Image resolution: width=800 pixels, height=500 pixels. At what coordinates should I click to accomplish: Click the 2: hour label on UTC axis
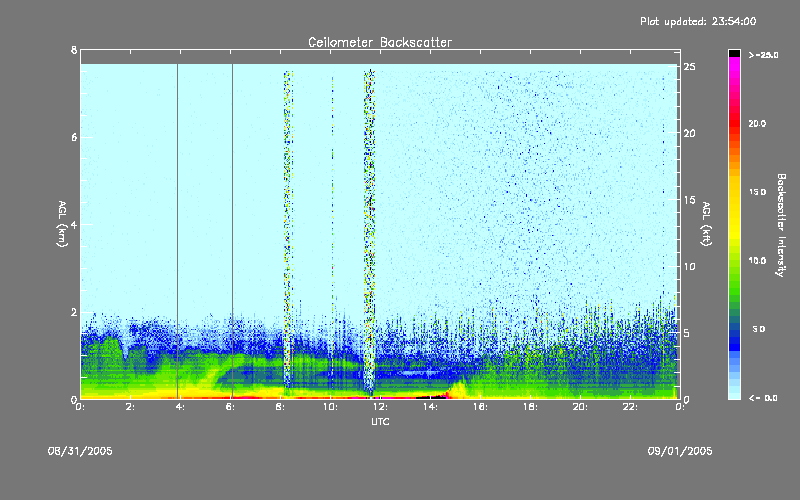pyautogui.click(x=131, y=407)
